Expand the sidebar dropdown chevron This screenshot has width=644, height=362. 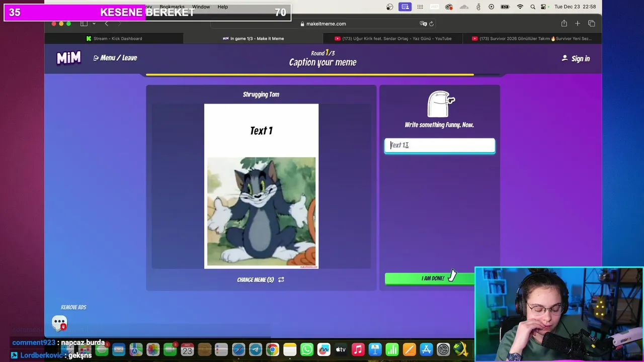tap(94, 24)
